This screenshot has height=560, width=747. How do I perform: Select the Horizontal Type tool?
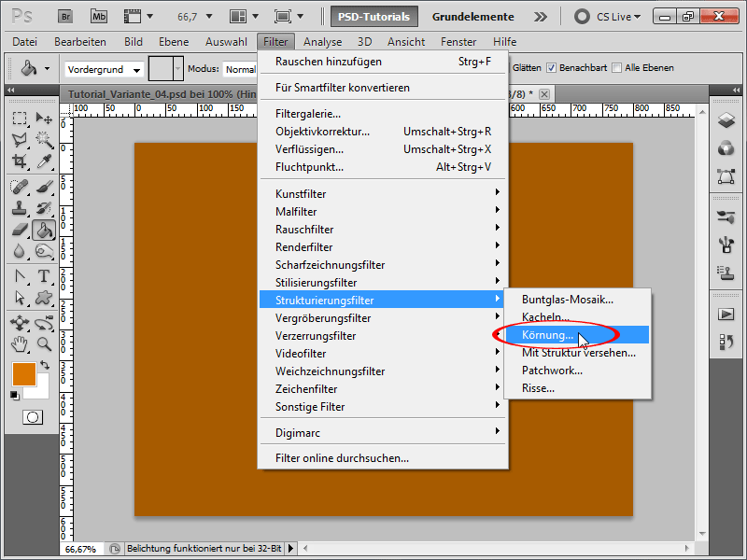tap(44, 276)
